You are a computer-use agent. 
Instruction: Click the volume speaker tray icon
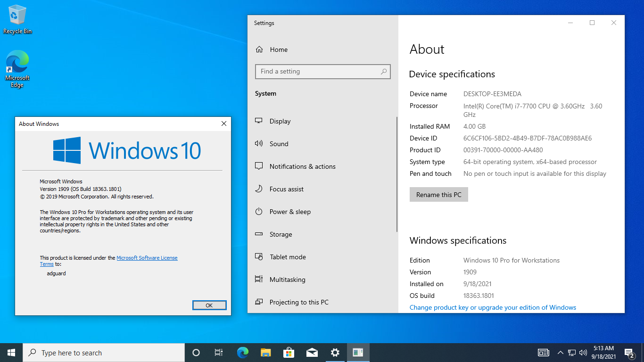tap(583, 353)
